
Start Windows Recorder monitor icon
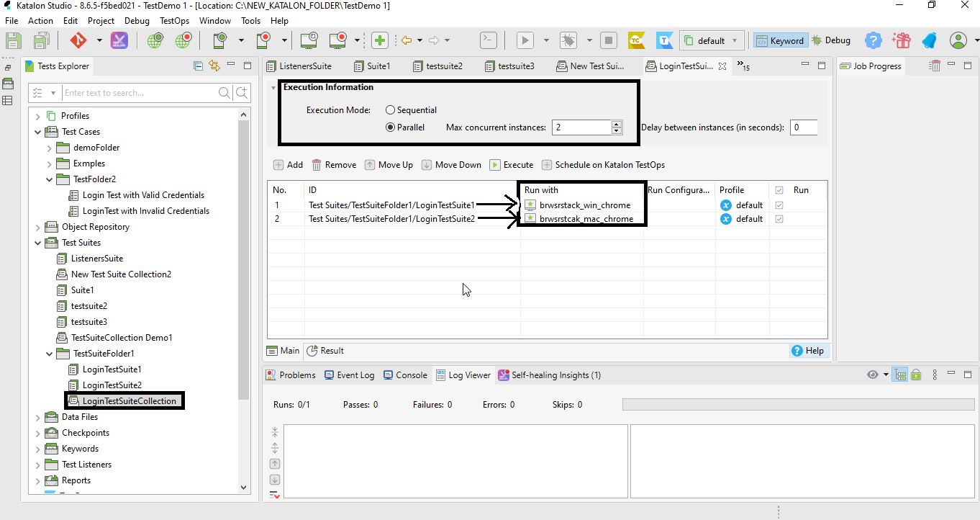339,40
